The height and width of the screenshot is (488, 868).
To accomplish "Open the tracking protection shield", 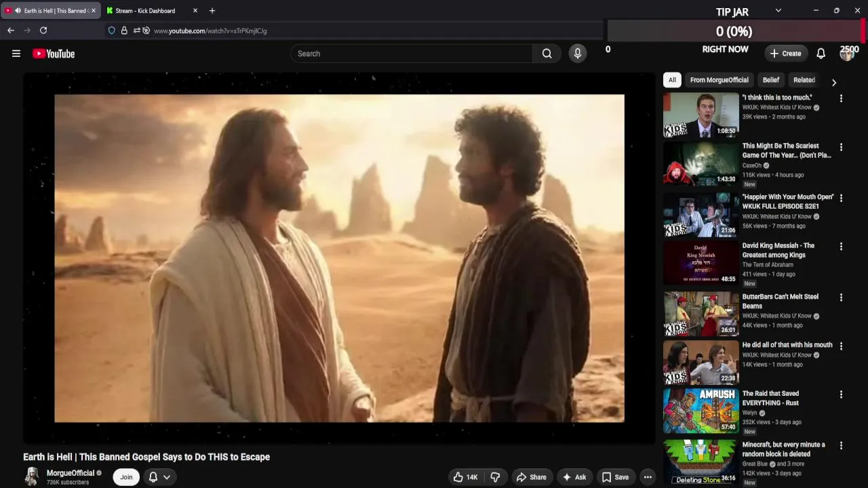I will pyautogui.click(x=112, y=30).
